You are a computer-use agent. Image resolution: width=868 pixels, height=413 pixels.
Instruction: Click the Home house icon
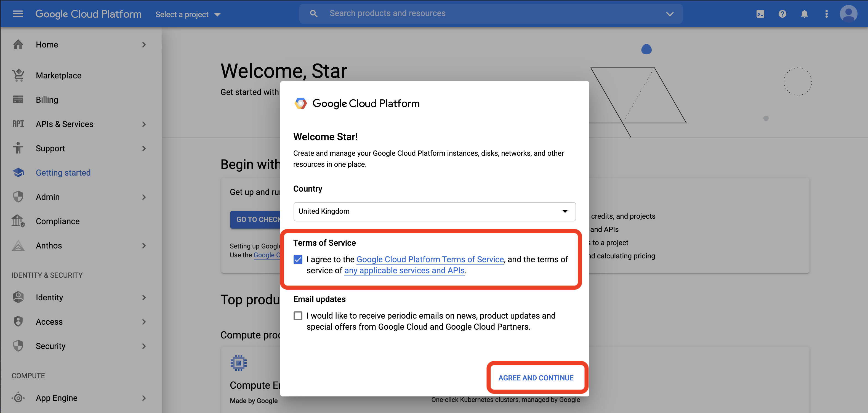[18, 44]
